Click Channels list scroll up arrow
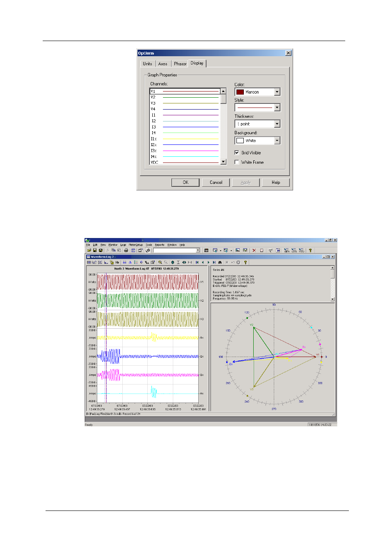The width and height of the screenshot is (392, 554). [x=223, y=91]
